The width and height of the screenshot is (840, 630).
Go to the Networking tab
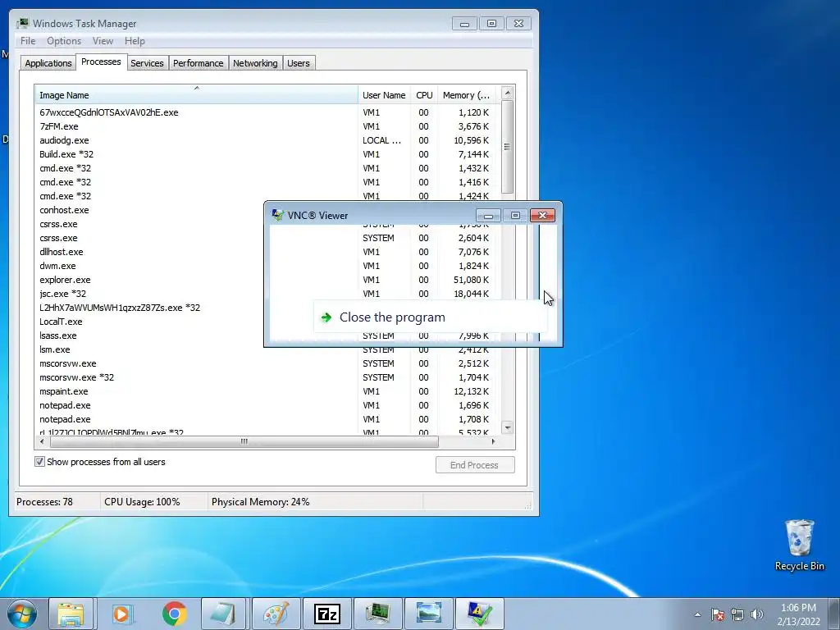255,63
